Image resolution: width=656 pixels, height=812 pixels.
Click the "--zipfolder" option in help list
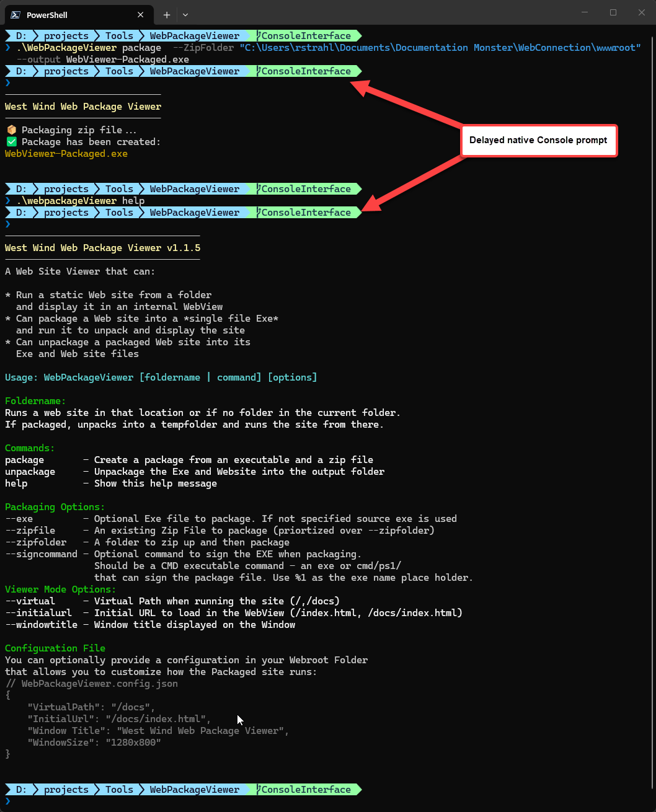coord(35,542)
